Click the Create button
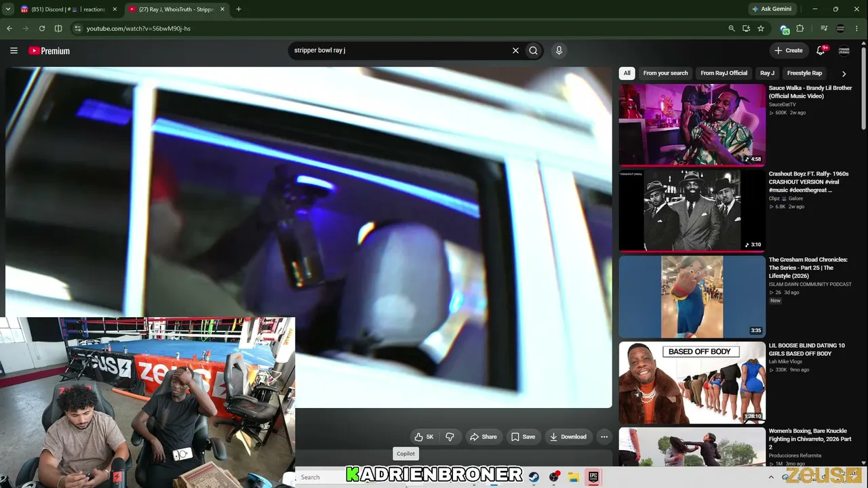The image size is (868, 488). 789,50
